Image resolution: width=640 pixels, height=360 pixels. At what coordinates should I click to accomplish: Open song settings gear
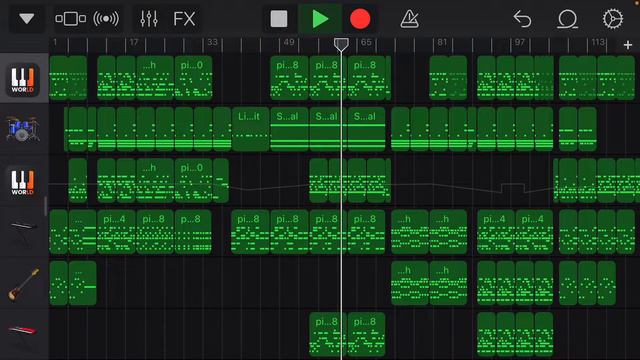point(613,19)
